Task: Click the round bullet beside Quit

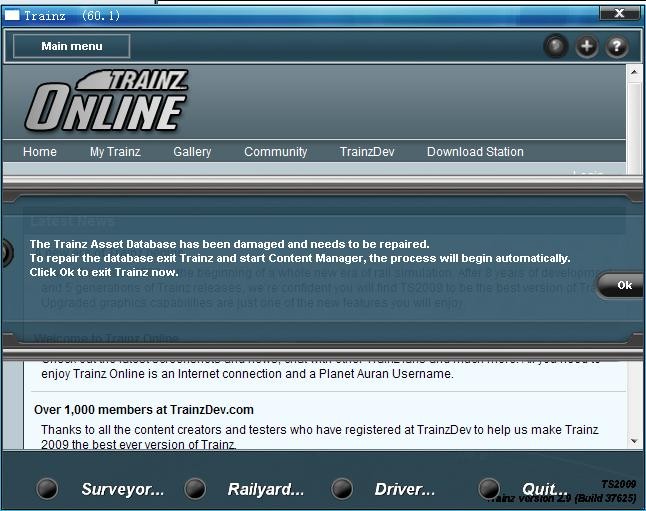Action: 489,489
